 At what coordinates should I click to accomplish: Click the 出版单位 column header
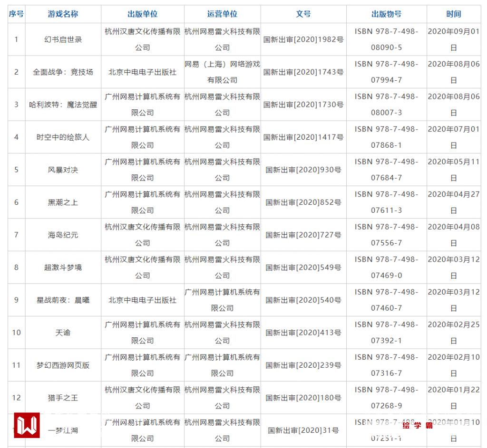(x=143, y=14)
